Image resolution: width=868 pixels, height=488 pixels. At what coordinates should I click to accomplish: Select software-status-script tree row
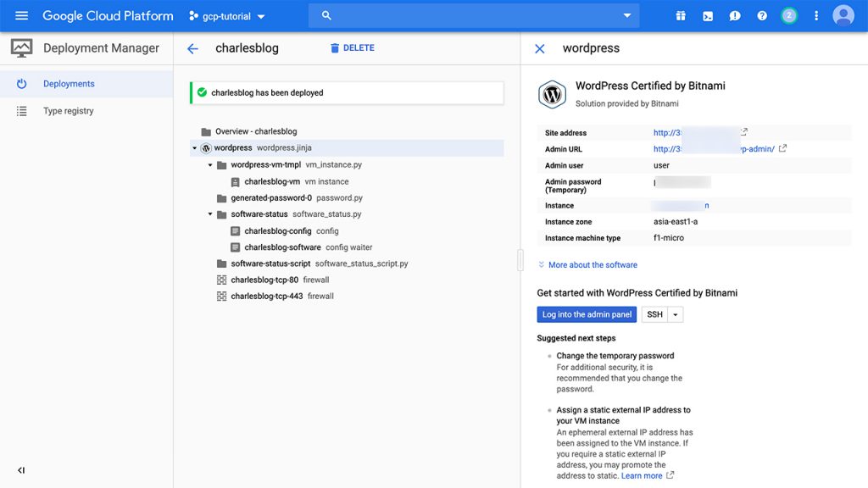click(347, 263)
